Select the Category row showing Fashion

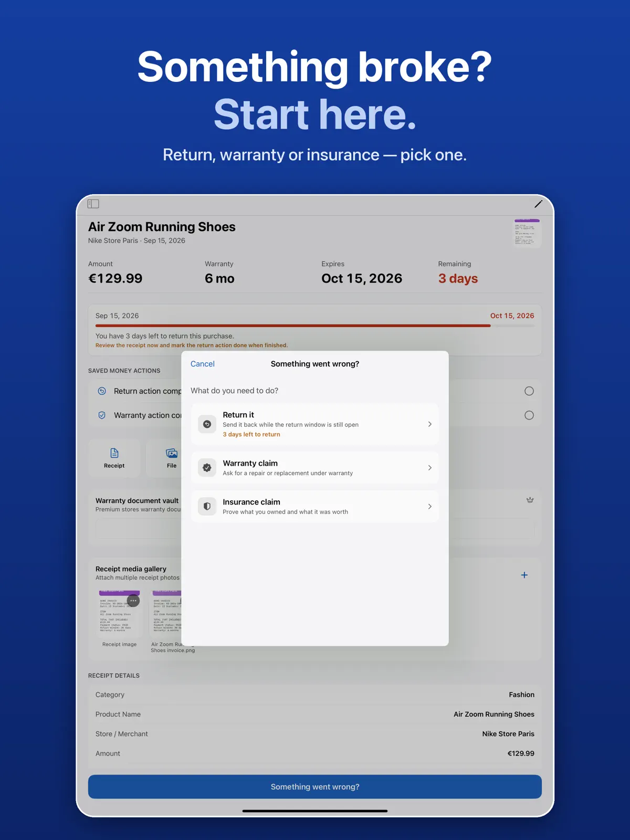315,695
